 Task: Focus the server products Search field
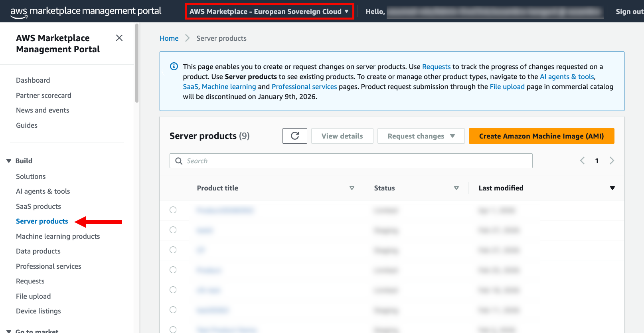351,161
